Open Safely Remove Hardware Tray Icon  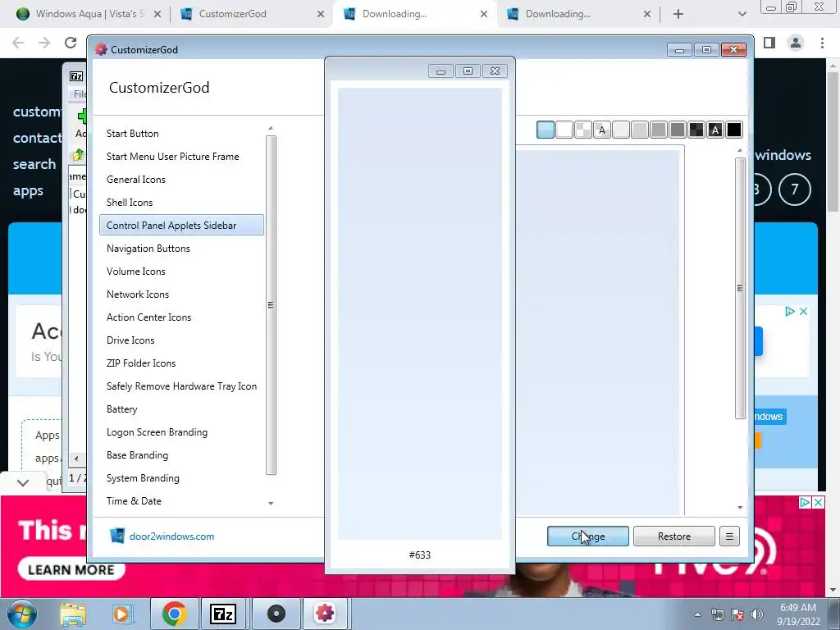(x=181, y=386)
